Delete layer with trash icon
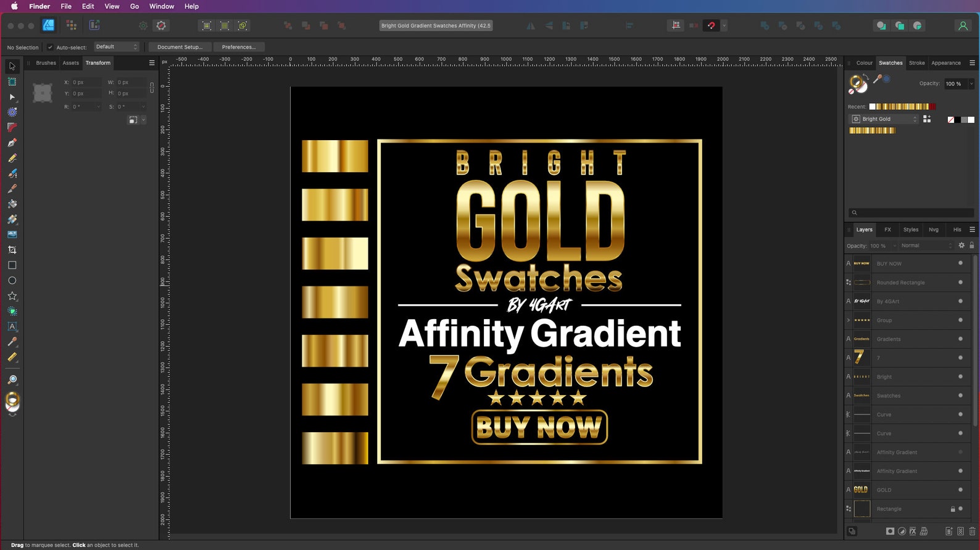Image resolution: width=980 pixels, height=550 pixels. pos(972,531)
